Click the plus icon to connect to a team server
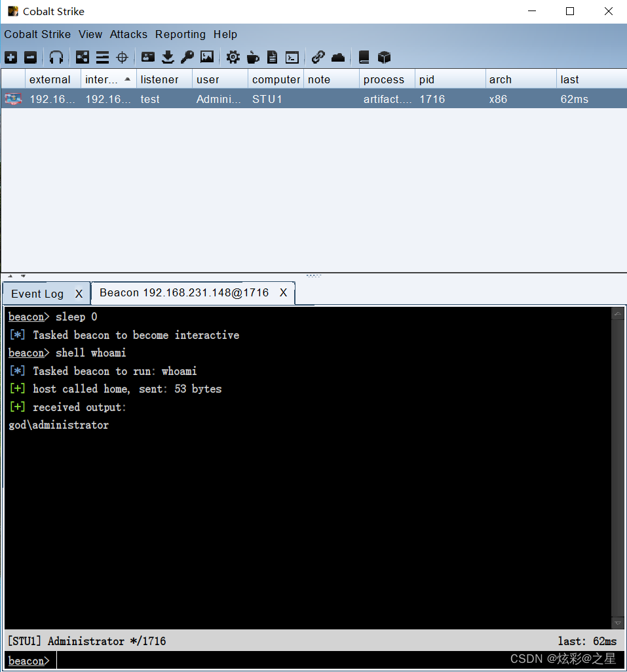This screenshot has height=672, width=627. (10, 57)
